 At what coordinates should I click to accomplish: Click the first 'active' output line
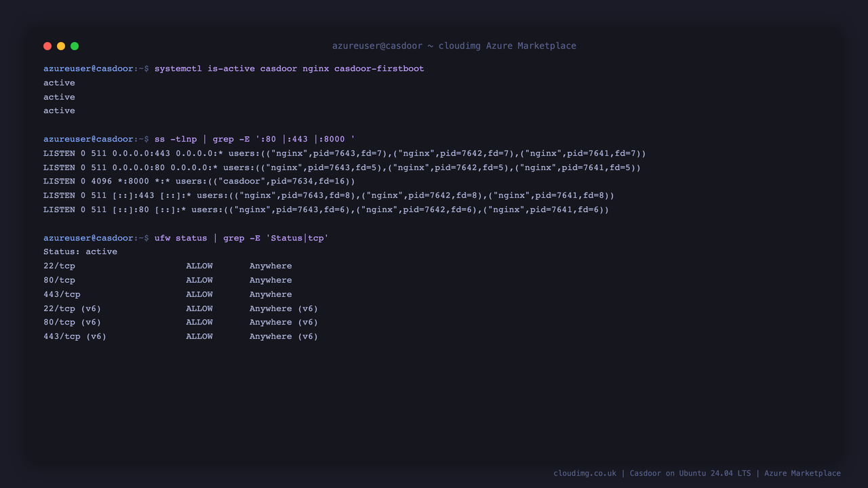pyautogui.click(x=59, y=83)
